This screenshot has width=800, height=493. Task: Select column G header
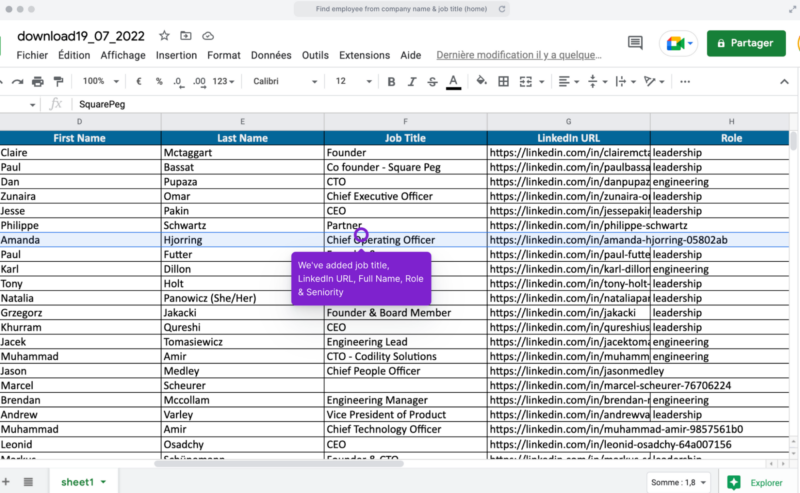point(568,121)
